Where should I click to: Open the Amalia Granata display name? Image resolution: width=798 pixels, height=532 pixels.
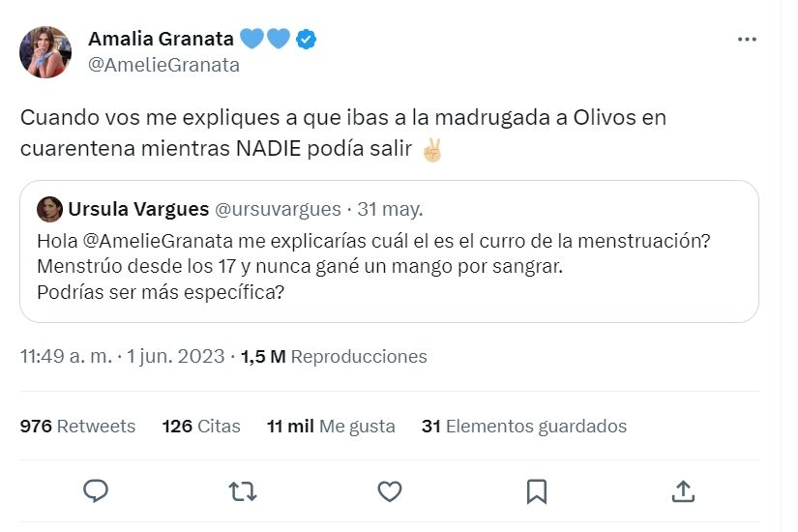(161, 40)
